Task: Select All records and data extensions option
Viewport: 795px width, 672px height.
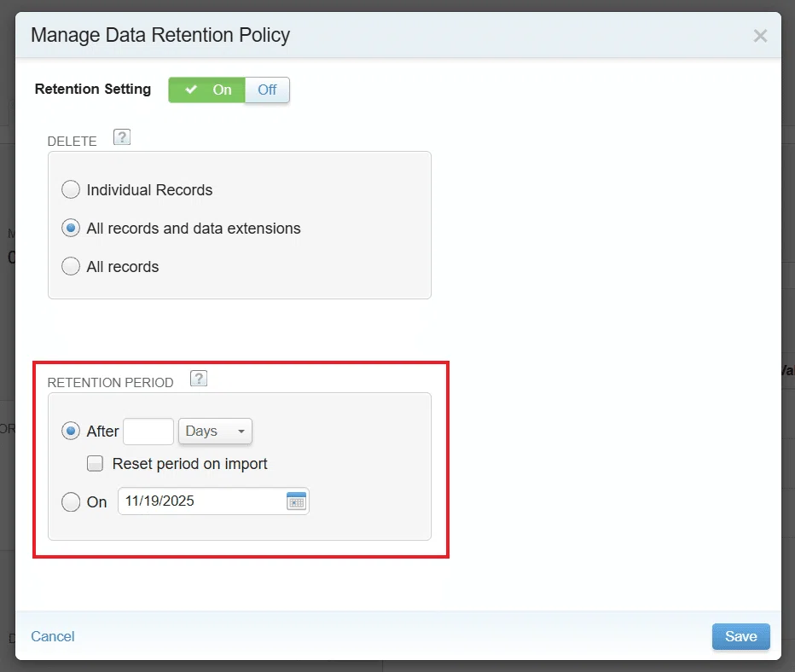Action: (x=71, y=228)
